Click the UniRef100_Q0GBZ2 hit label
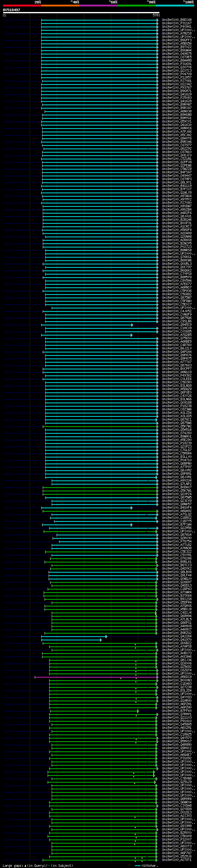Viewport: 197px width, 868px height. pyautogui.click(x=176, y=643)
